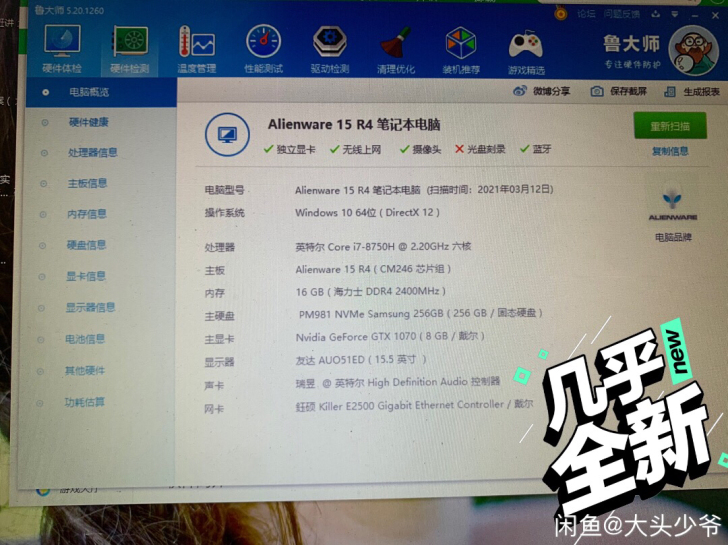Viewport: 728px width, 545px height.
Task: Open 内存信息 in sidebar
Action: point(87,214)
